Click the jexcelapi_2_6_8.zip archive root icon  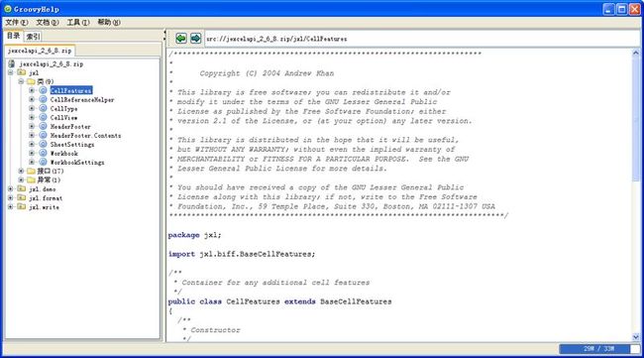(x=12, y=63)
